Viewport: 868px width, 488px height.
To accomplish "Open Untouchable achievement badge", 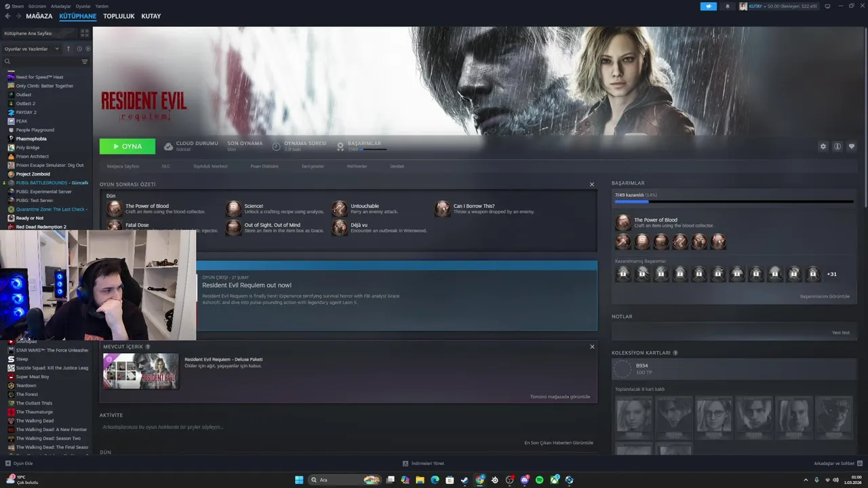I will (340, 208).
